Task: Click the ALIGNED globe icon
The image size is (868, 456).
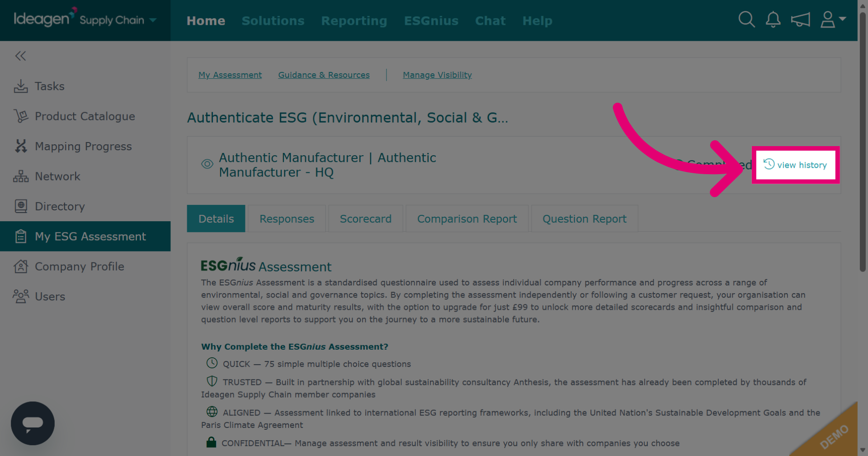Action: click(x=212, y=412)
